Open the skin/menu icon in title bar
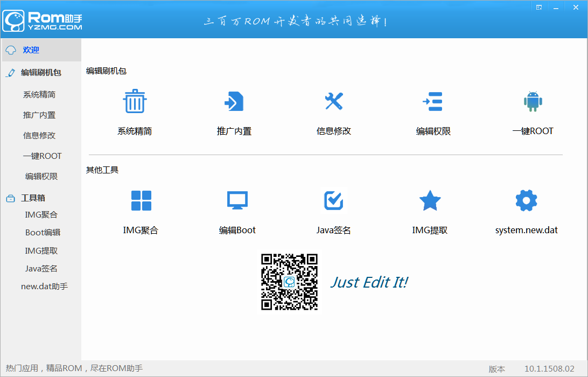This screenshot has width=588, height=377. coord(539,7)
